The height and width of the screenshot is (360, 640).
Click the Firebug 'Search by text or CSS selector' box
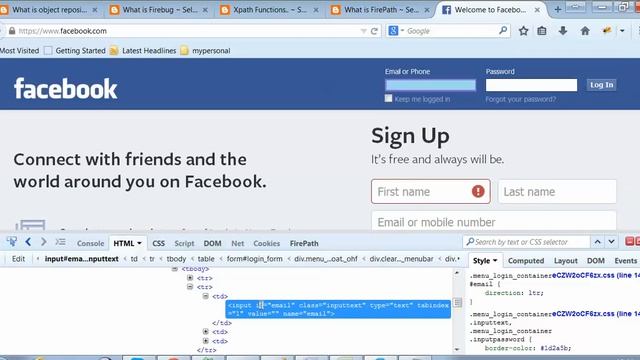pos(527,242)
